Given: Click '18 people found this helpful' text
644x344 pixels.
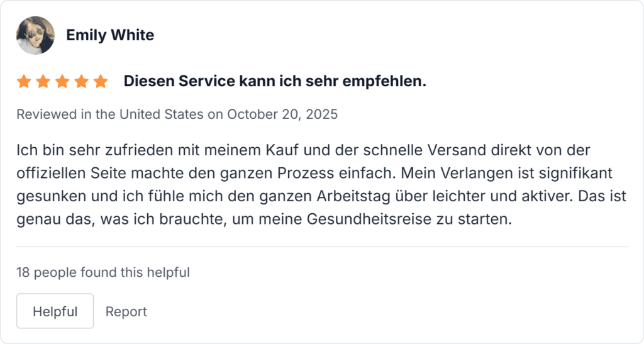Looking at the screenshot, I should click(x=103, y=272).
